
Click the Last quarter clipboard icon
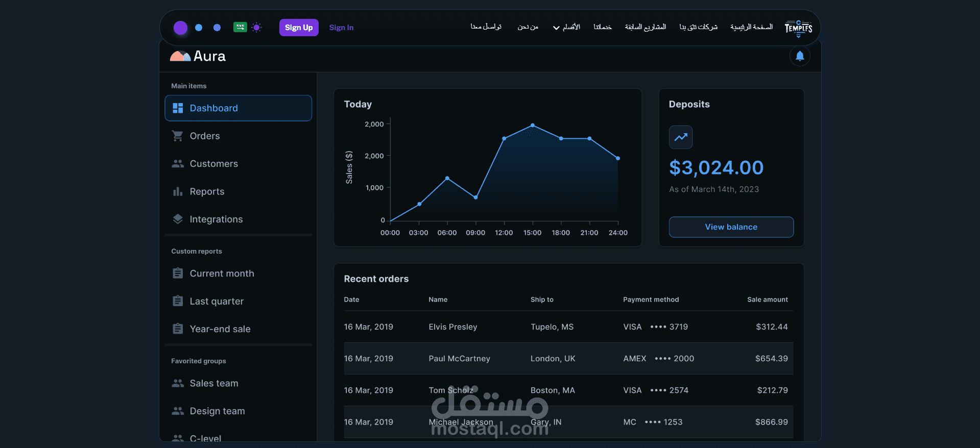coord(178,301)
